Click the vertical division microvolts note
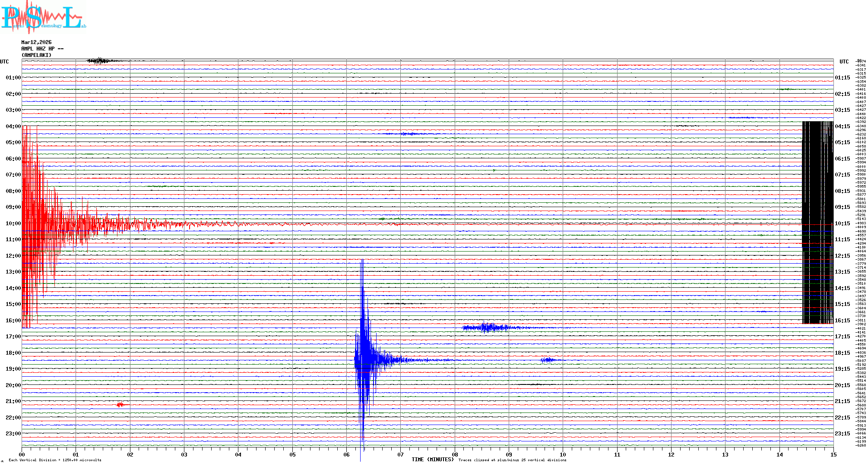868x466 pixels. (55, 460)
